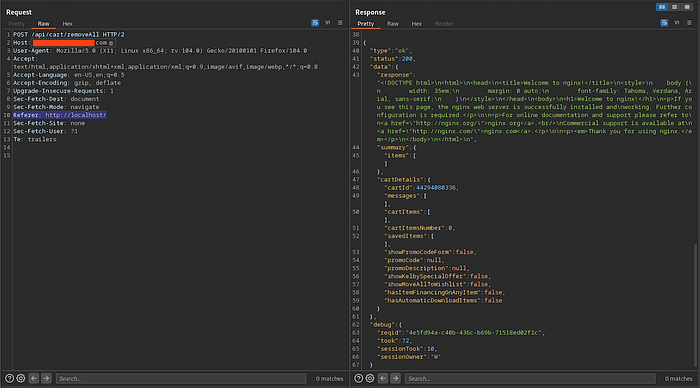Open Response panel hamburger menu
Viewport: 700px width, 388px height.
click(x=689, y=23)
